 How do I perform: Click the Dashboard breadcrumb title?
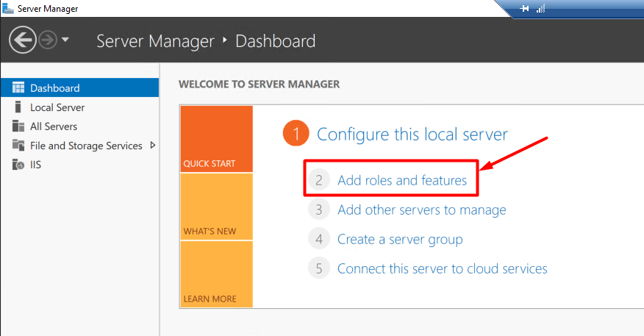(x=276, y=41)
